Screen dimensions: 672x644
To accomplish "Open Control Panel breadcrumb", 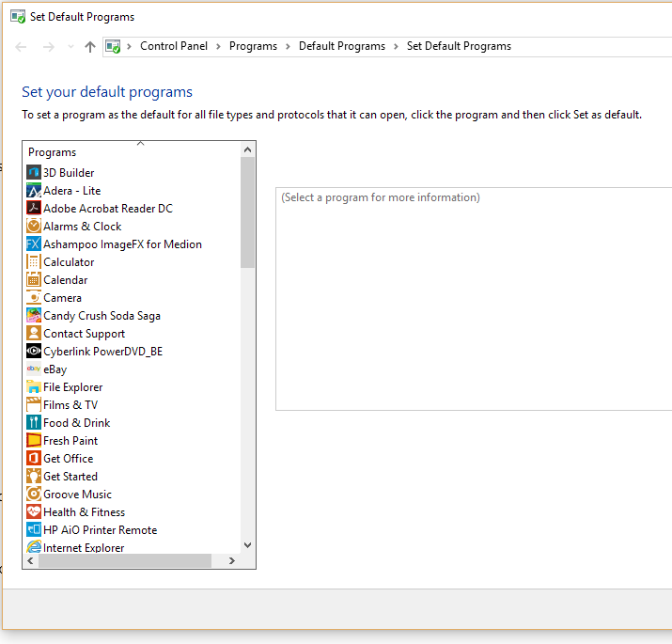I will point(174,46).
